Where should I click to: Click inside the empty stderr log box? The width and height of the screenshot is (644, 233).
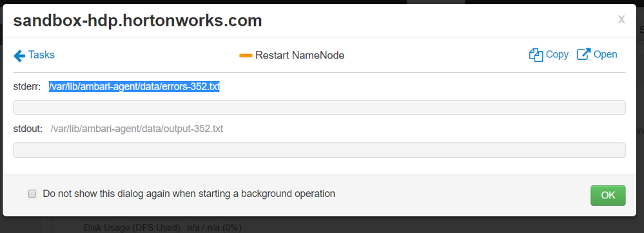320,107
